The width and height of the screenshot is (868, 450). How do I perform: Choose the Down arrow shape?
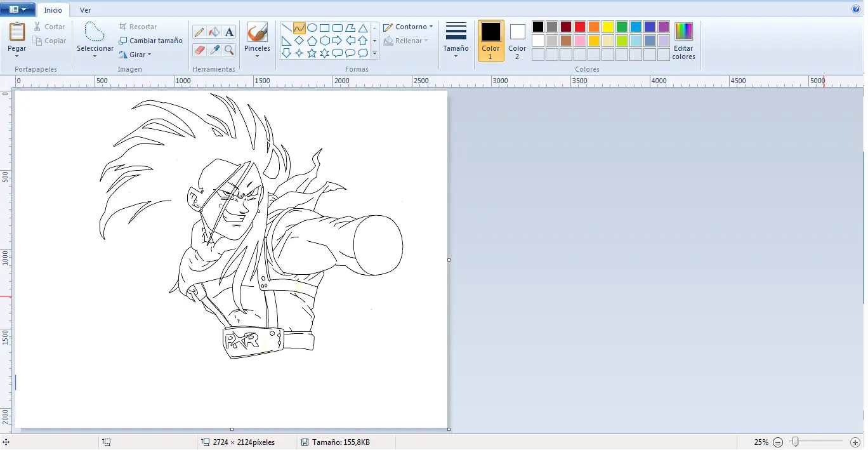[x=287, y=53]
